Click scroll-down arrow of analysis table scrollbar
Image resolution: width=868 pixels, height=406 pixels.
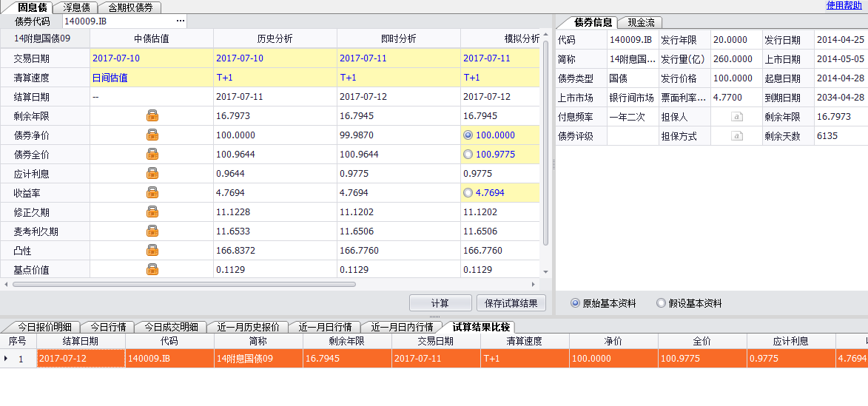(545, 271)
